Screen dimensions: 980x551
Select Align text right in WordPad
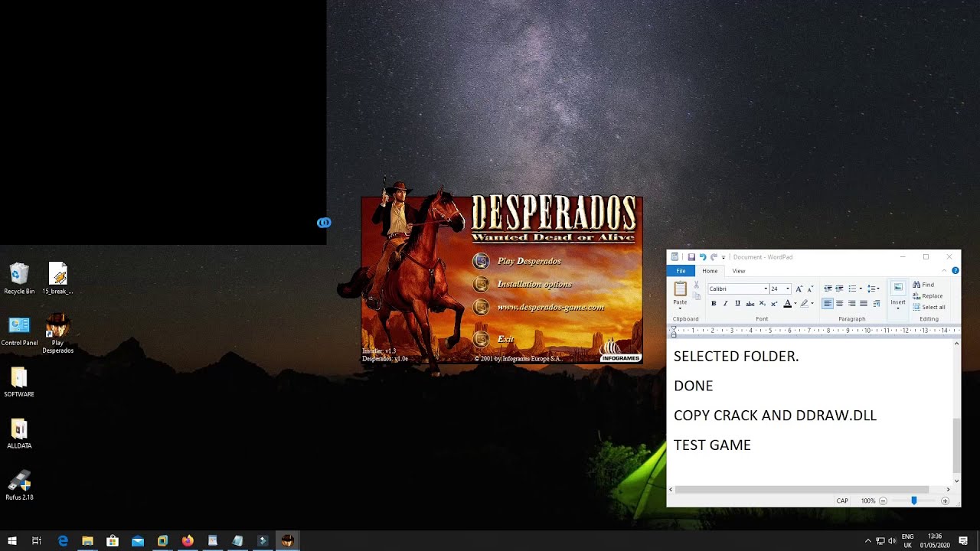click(851, 304)
